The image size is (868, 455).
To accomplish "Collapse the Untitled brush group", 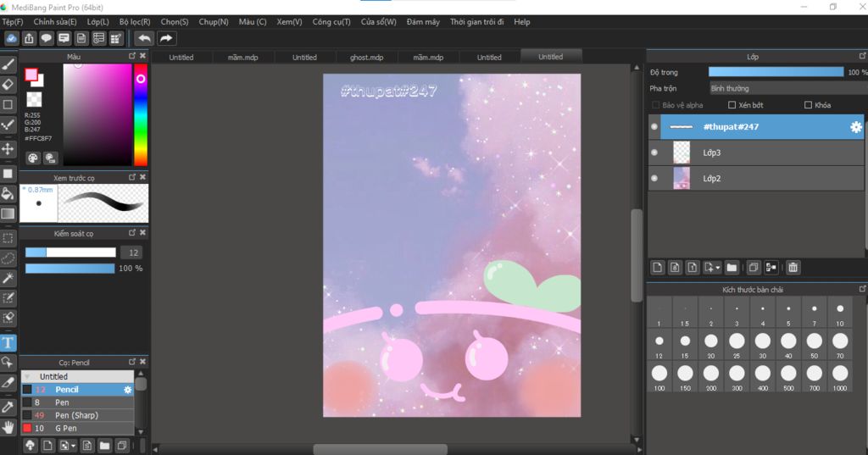I will coord(27,376).
